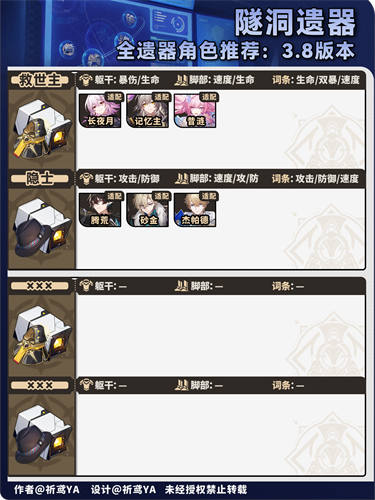Click the first XXX placeholder relic icon
375x500 pixels.
[42, 335]
